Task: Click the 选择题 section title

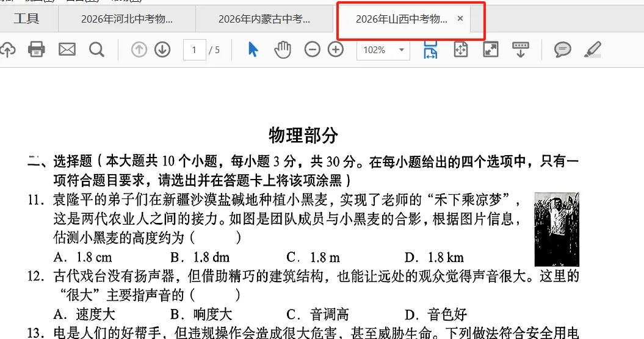Action: (x=73, y=161)
